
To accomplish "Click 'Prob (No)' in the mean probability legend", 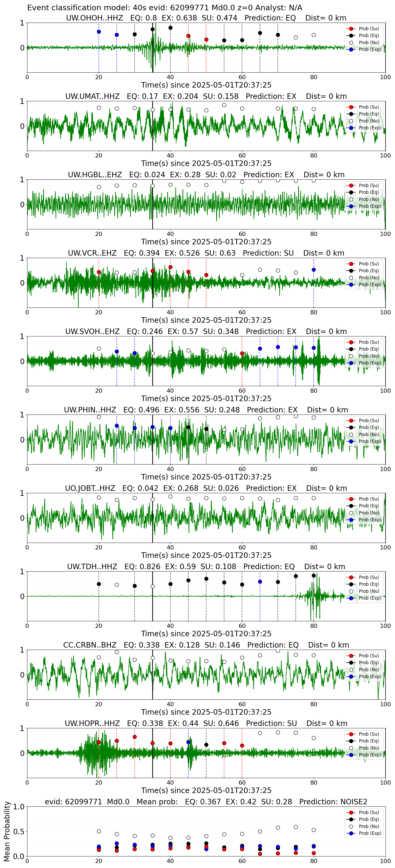I will (369, 826).
